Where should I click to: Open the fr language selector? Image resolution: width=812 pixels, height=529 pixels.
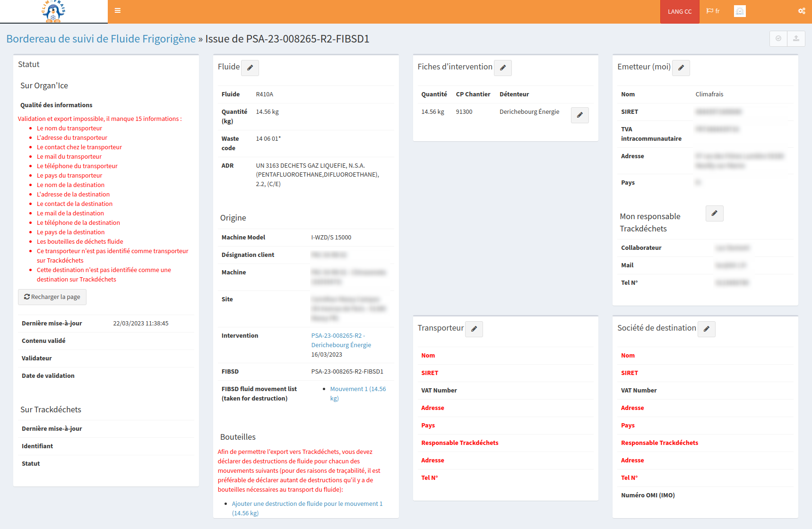(x=713, y=11)
